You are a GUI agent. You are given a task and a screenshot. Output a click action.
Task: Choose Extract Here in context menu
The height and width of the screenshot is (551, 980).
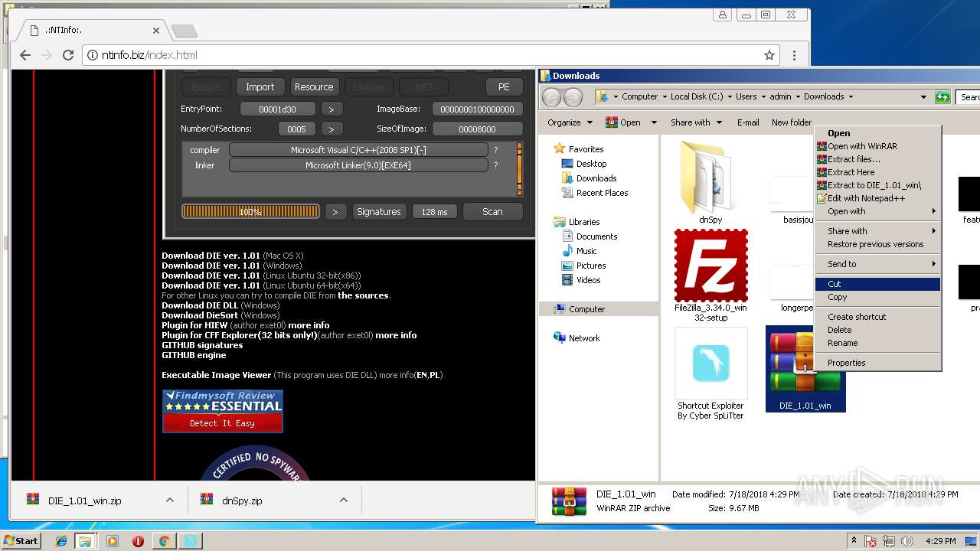pos(877,172)
